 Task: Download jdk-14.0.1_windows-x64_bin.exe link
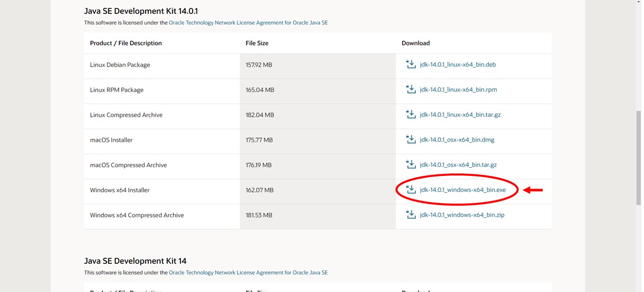(x=463, y=190)
